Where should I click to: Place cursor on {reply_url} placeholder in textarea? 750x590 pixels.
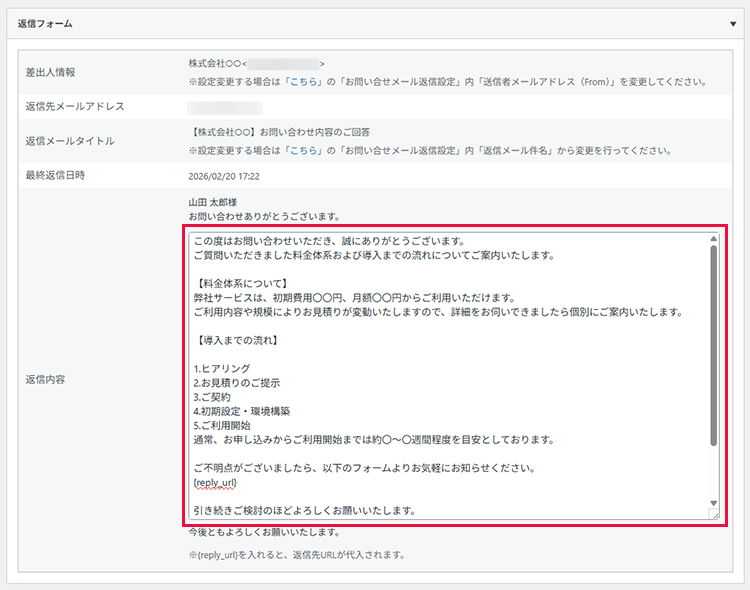[215, 482]
